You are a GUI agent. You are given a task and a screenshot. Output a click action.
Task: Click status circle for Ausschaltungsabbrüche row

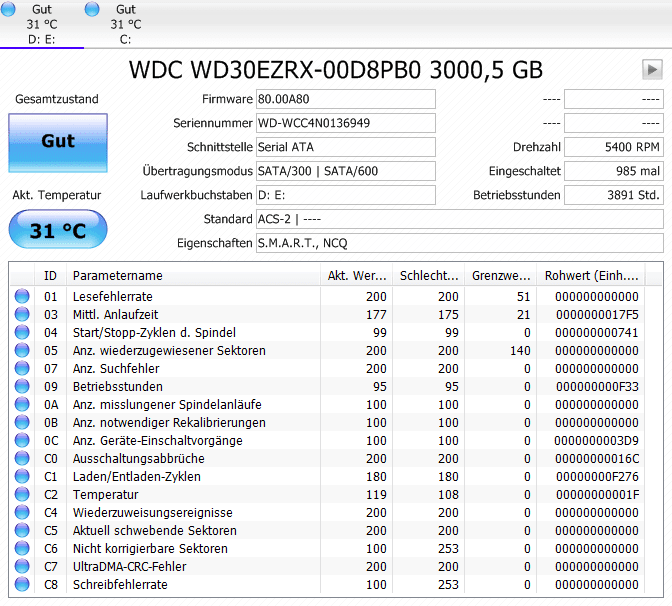(x=22, y=458)
